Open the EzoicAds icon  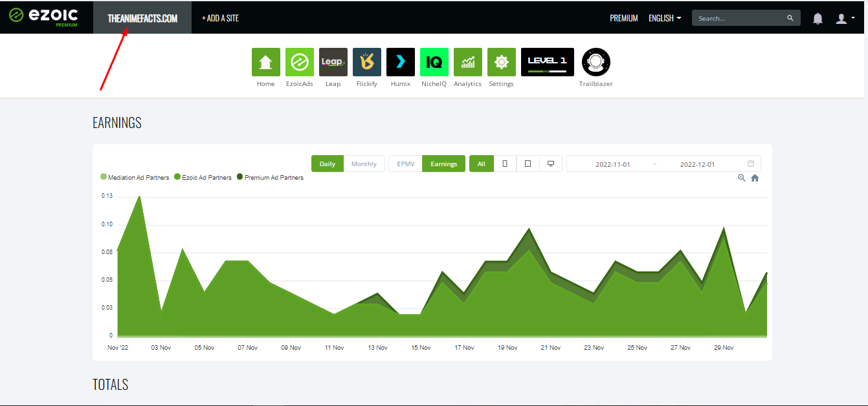(299, 62)
